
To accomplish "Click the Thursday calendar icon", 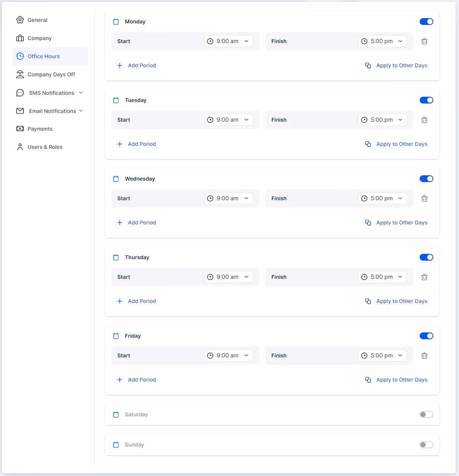I will (x=116, y=257).
